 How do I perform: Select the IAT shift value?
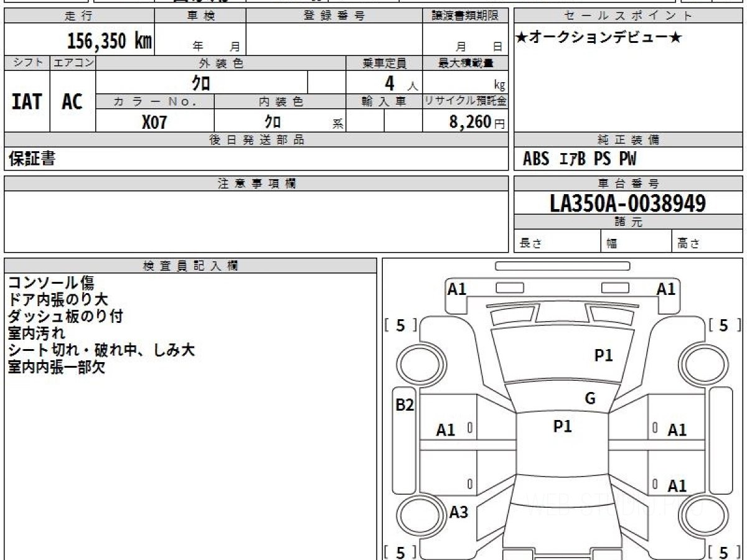[x=27, y=101]
